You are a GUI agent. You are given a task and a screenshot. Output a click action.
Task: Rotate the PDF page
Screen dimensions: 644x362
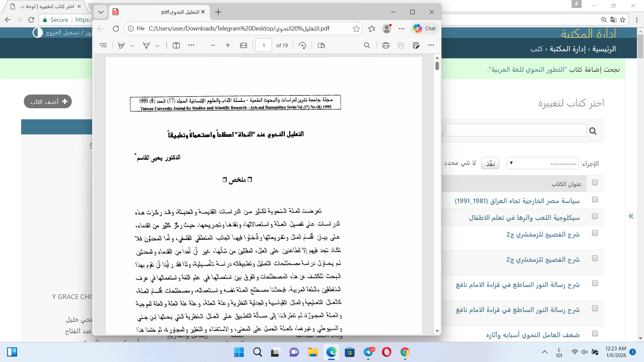pos(303,45)
